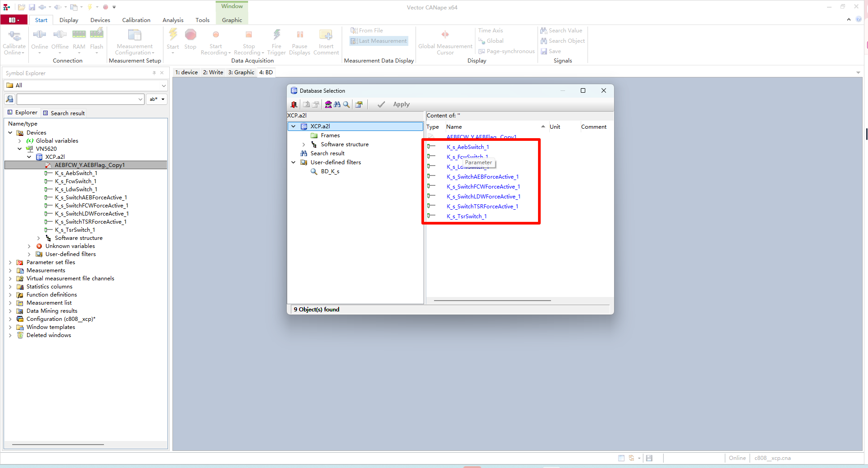Click the search icon in Symbol Explorer
Viewport: 868px width, 468px height.
[10, 99]
